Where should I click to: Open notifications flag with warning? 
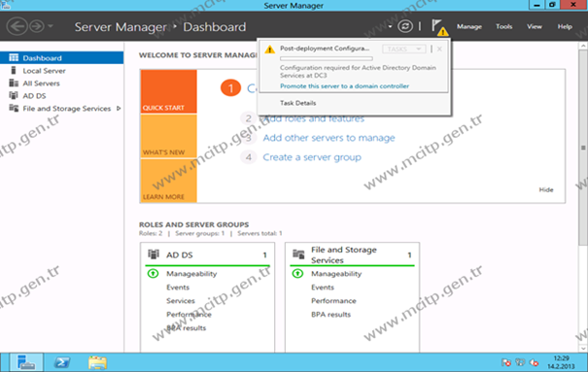(439, 27)
